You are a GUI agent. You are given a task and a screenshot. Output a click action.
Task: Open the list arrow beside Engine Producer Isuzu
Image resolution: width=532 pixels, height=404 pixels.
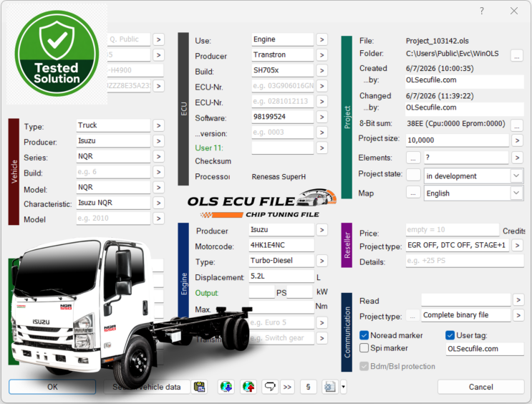tap(321, 230)
